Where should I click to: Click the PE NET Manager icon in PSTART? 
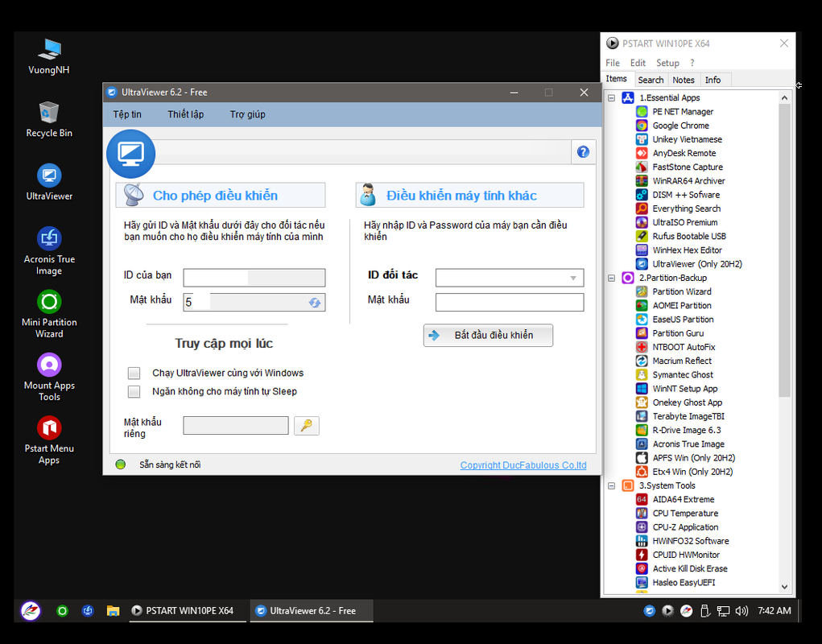tap(642, 112)
